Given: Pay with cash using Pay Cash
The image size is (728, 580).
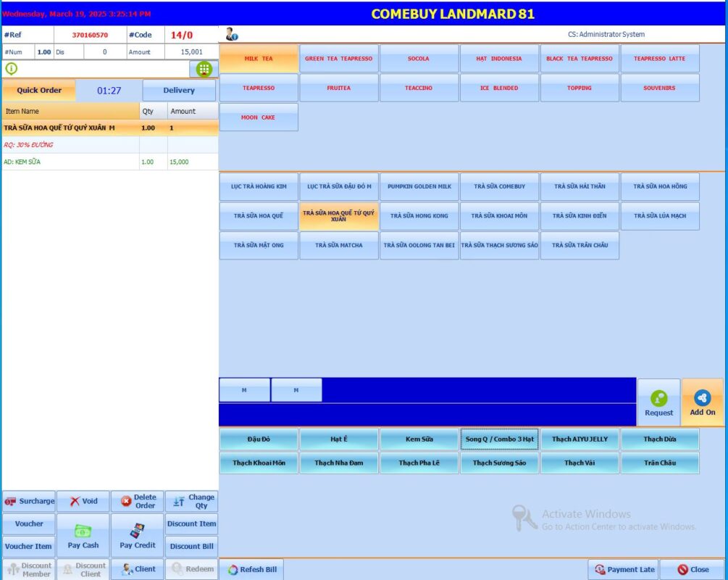Looking at the screenshot, I should [x=83, y=536].
